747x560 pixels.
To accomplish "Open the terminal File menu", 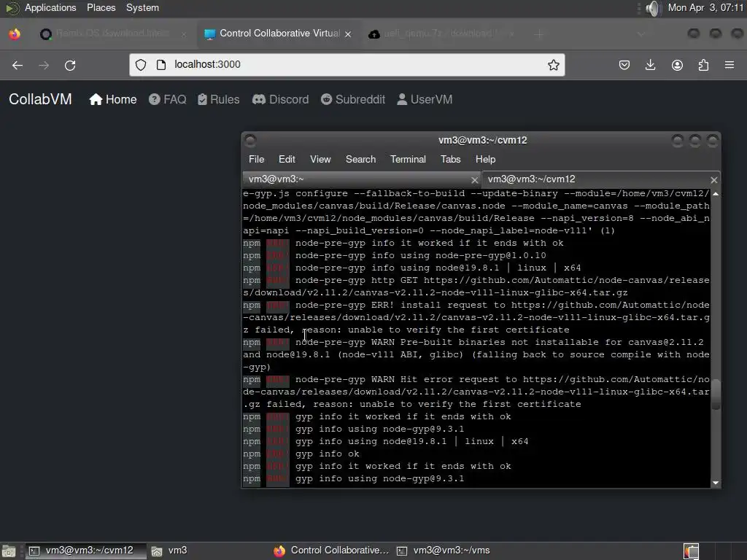I will (x=256, y=160).
